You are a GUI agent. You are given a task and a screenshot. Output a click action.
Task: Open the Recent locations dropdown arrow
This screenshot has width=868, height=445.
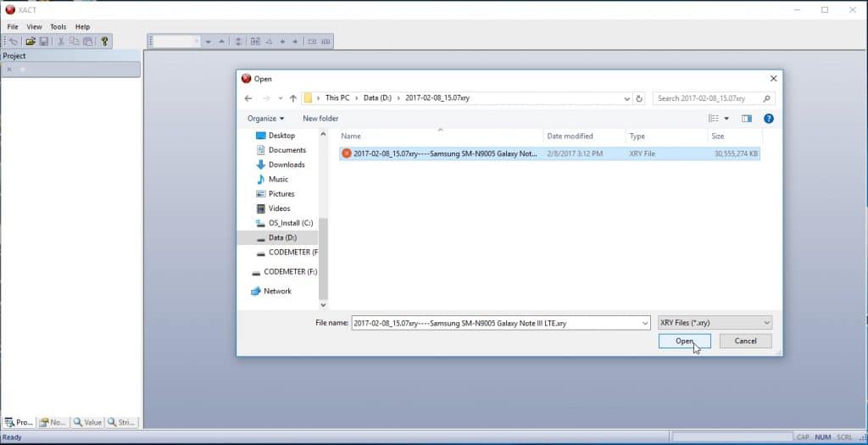[x=280, y=98]
